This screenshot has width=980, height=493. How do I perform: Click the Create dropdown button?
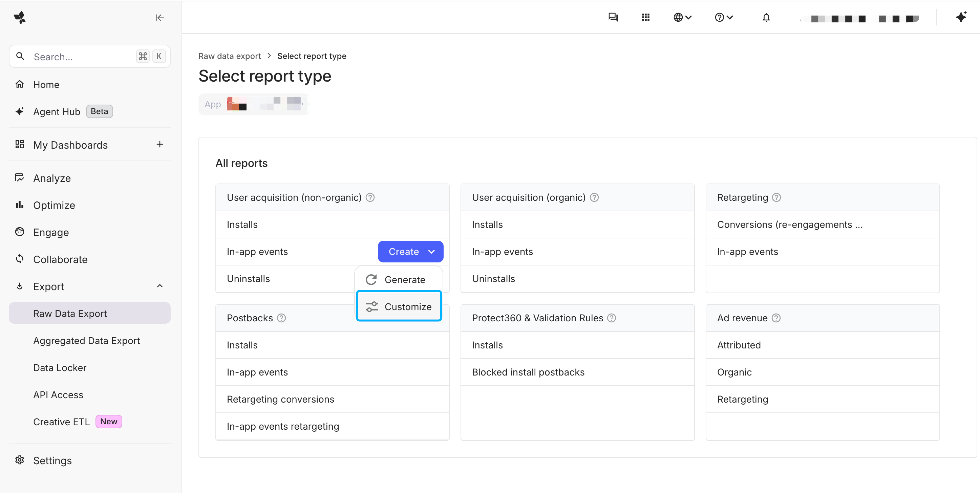point(410,252)
